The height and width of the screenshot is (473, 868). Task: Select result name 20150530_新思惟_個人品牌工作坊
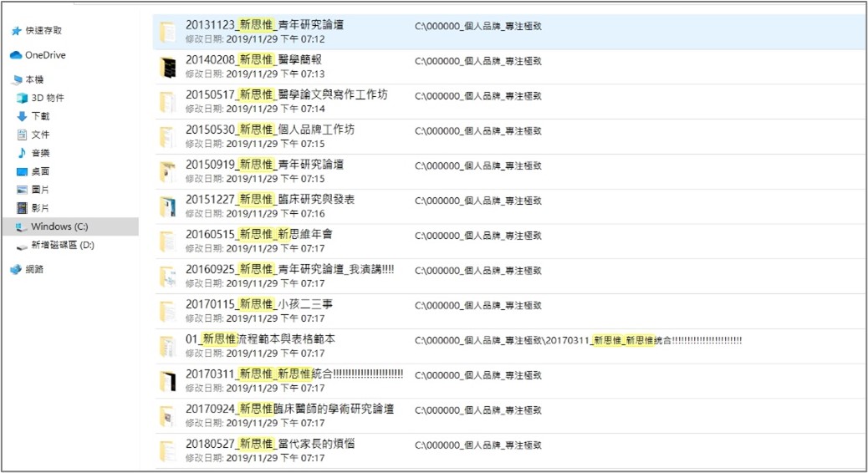click(270, 130)
